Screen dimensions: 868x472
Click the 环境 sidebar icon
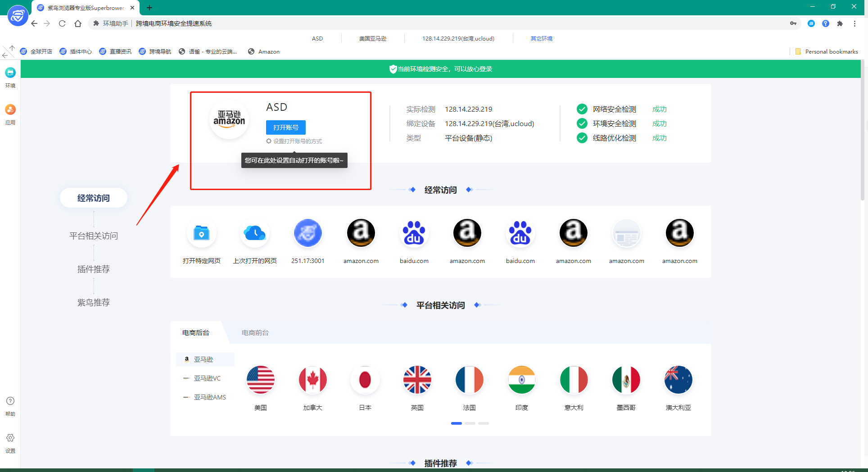[x=10, y=73]
